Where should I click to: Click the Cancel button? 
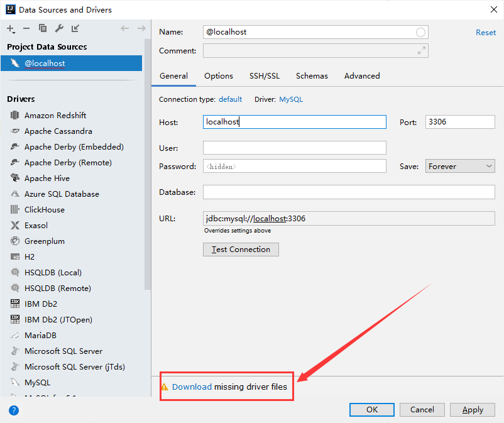[x=422, y=410]
